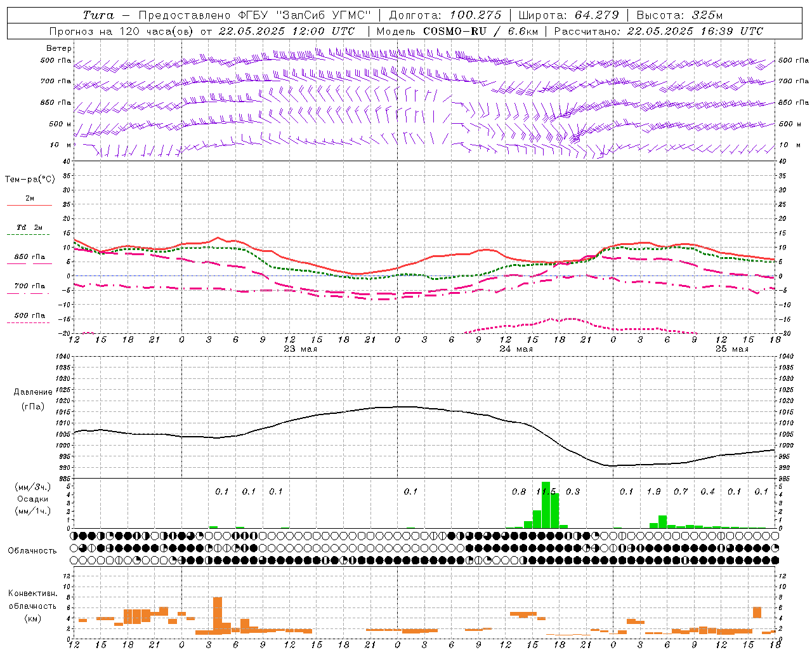
Task: Click the tallest orange convective cloud bar
Action: point(218,616)
